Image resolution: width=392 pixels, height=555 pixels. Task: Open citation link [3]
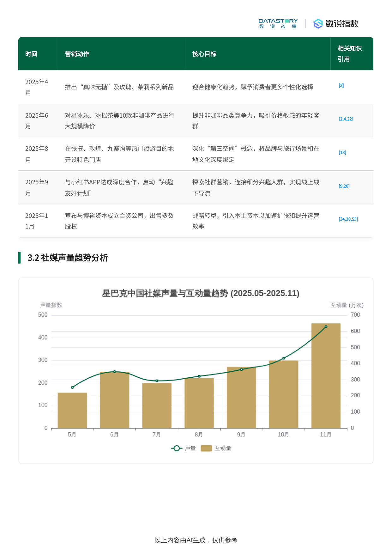(x=341, y=86)
